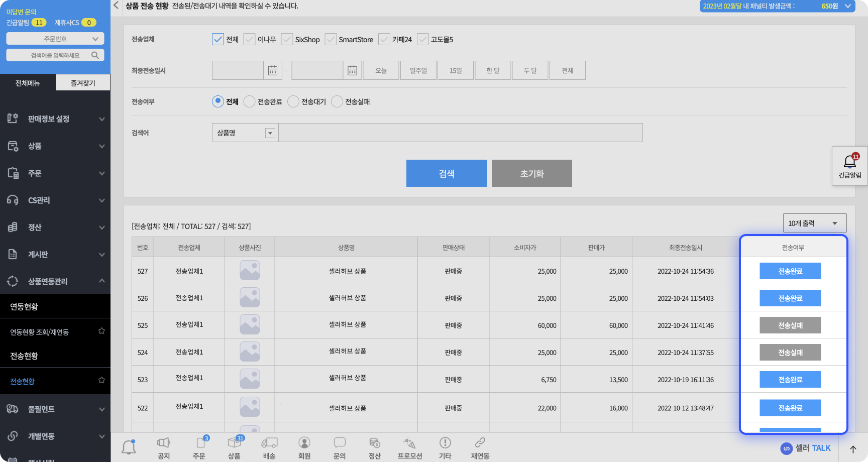Open the 상품명 search type dropdown
Viewport: 868px width, 462px height.
pos(245,133)
